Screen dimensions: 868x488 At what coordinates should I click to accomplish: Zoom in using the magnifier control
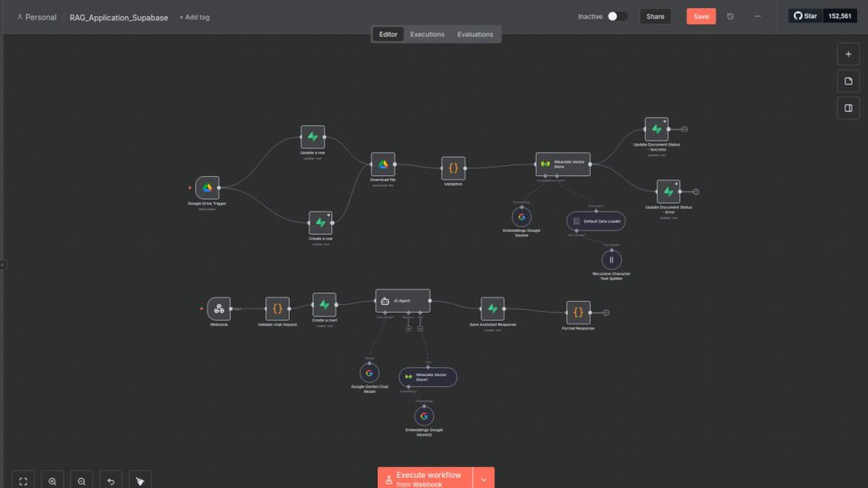(53, 480)
